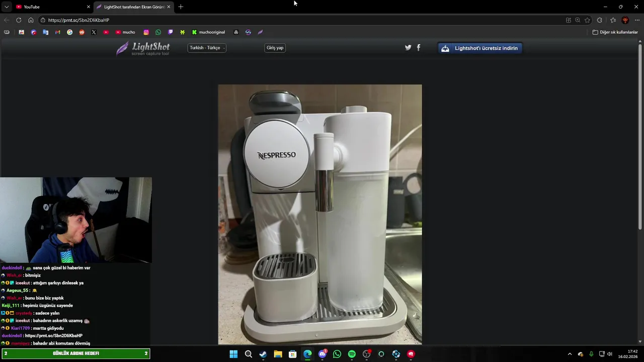The width and height of the screenshot is (644, 362).
Task: Open Discord from the taskbar
Action: (323, 354)
